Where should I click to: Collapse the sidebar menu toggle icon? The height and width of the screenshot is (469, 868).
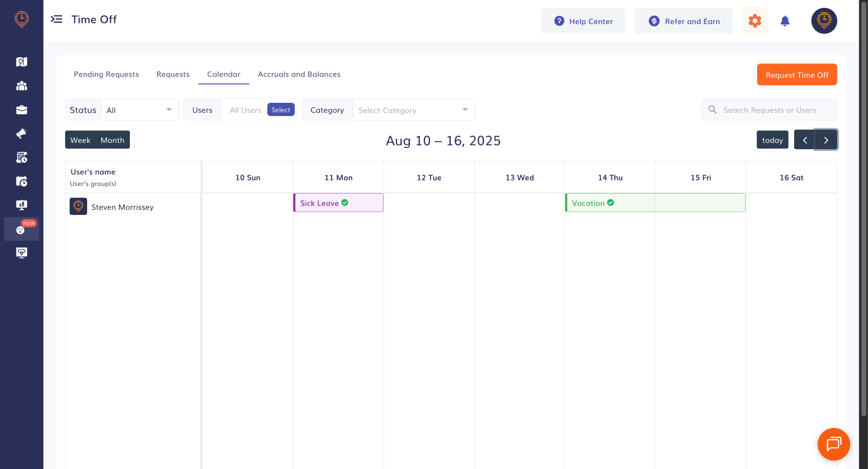click(56, 19)
